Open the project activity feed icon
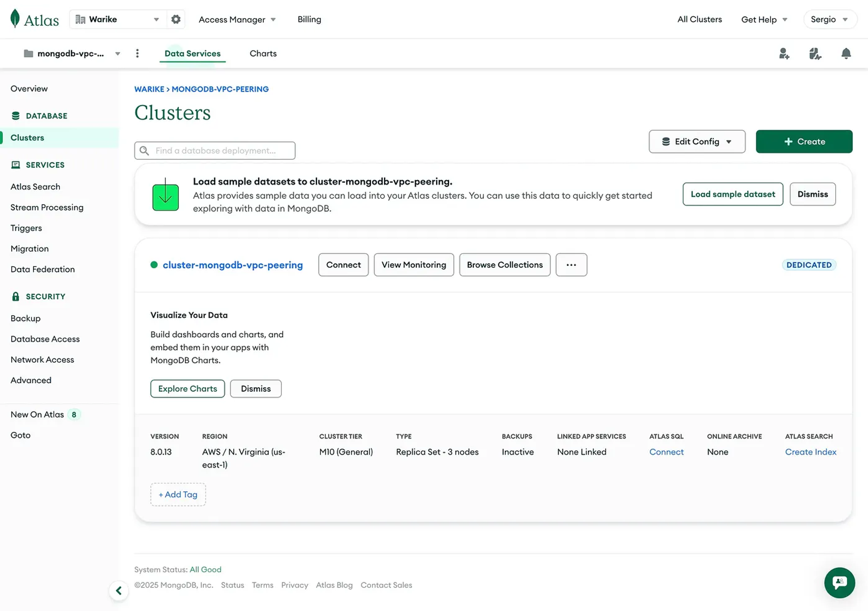 815,53
